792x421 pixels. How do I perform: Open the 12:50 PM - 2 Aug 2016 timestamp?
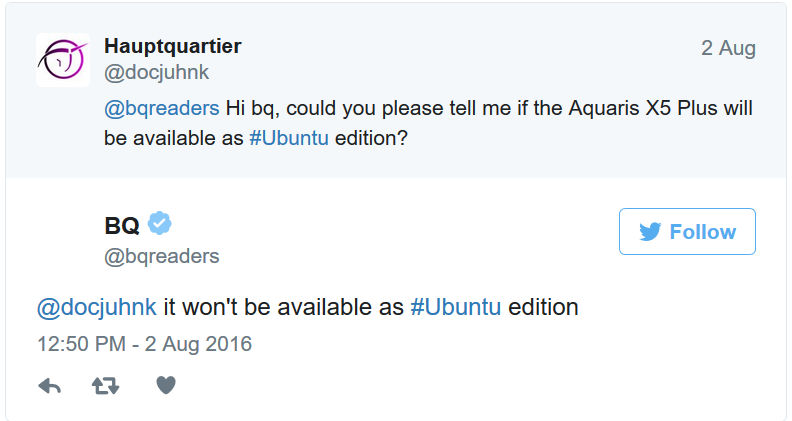point(144,344)
